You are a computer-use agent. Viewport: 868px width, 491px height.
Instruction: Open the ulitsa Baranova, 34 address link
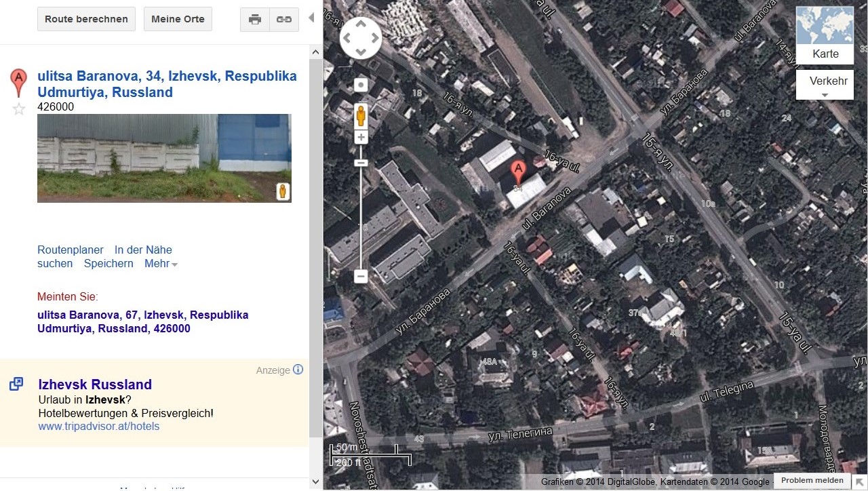(x=167, y=84)
